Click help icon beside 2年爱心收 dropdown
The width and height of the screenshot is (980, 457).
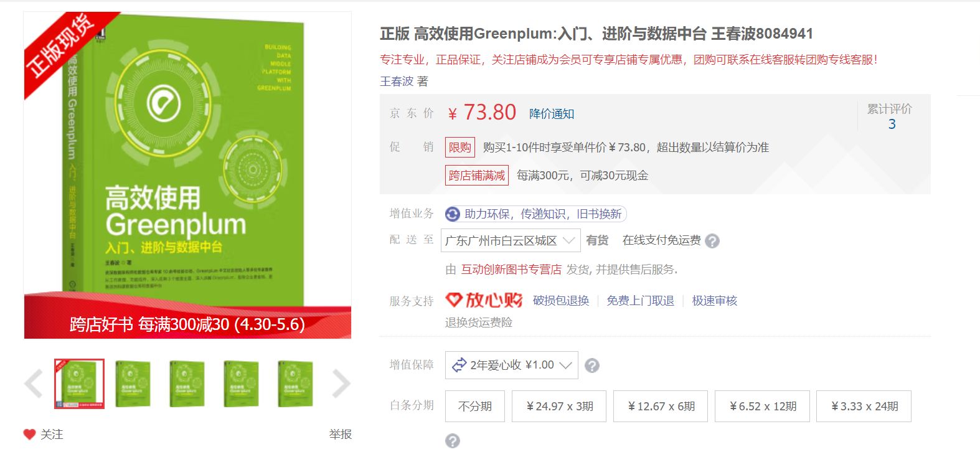[592, 365]
